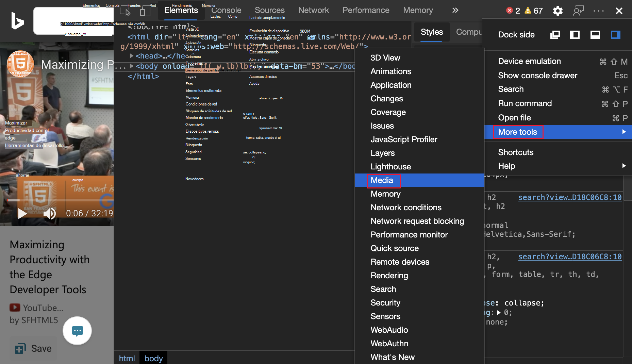Open the chat bubble button
Screen dimensions: 632x364
77,331
